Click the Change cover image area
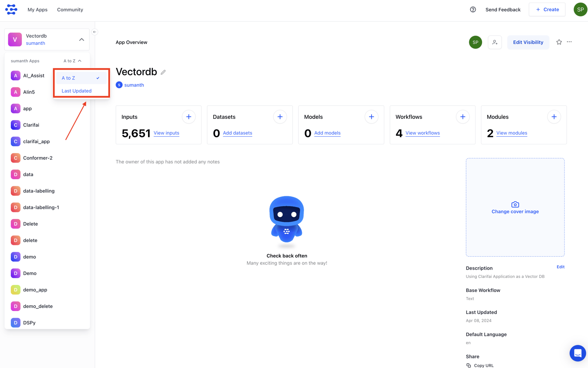This screenshot has width=588, height=368. (515, 207)
